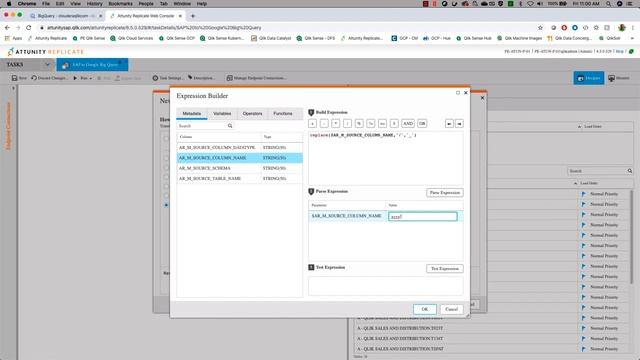Open Spotlight search in the menu bar
640x360 pixels.
click(608, 4)
